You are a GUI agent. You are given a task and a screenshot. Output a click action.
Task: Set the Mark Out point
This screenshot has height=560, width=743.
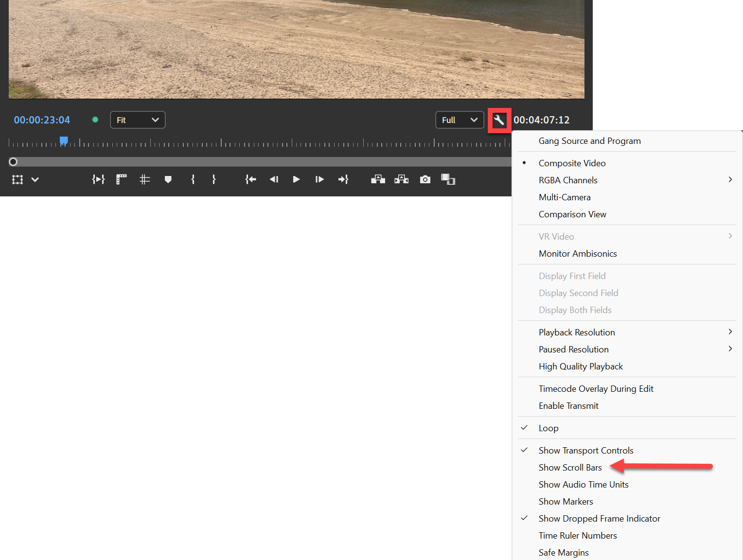[x=214, y=179]
